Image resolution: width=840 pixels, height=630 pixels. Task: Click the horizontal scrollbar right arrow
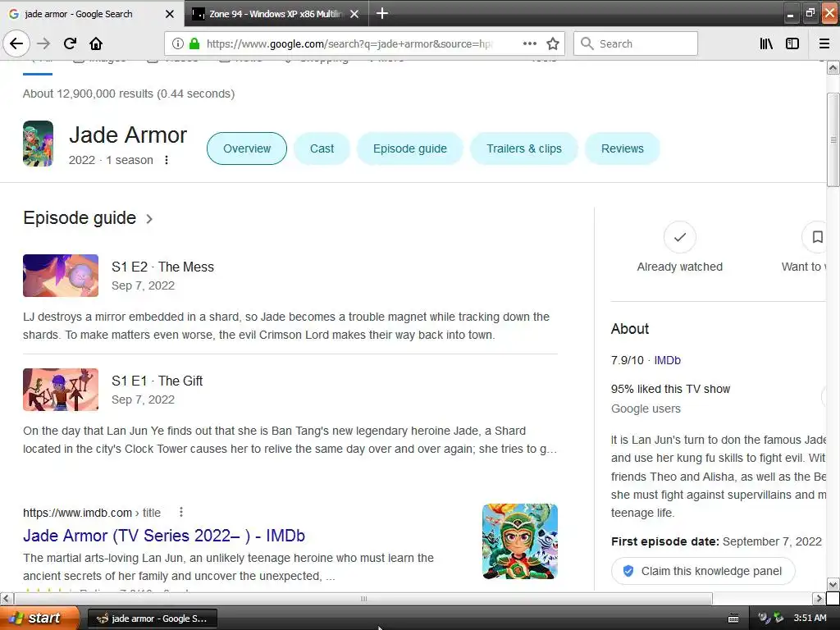pos(818,598)
